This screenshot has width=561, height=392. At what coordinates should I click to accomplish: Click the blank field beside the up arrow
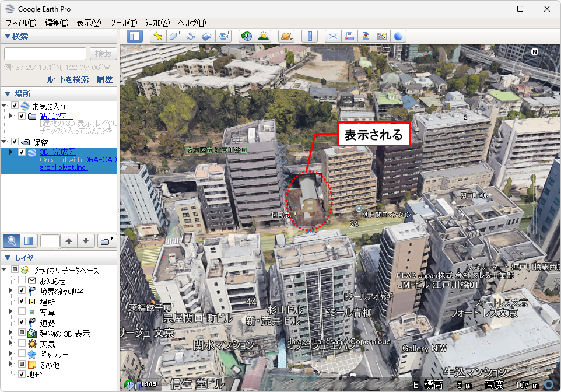(50, 241)
